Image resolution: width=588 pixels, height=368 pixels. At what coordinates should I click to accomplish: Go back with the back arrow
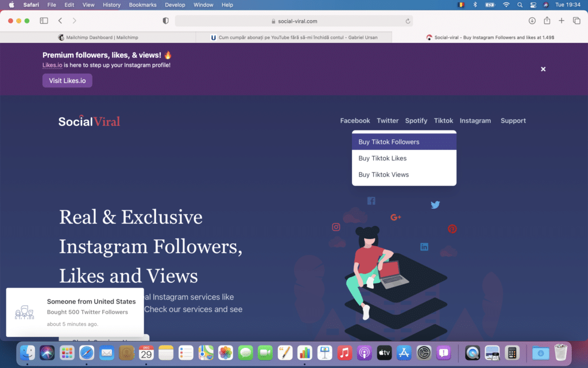point(60,21)
